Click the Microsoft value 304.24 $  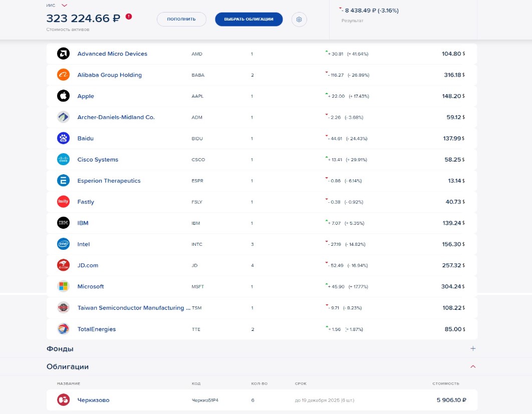[x=453, y=286]
